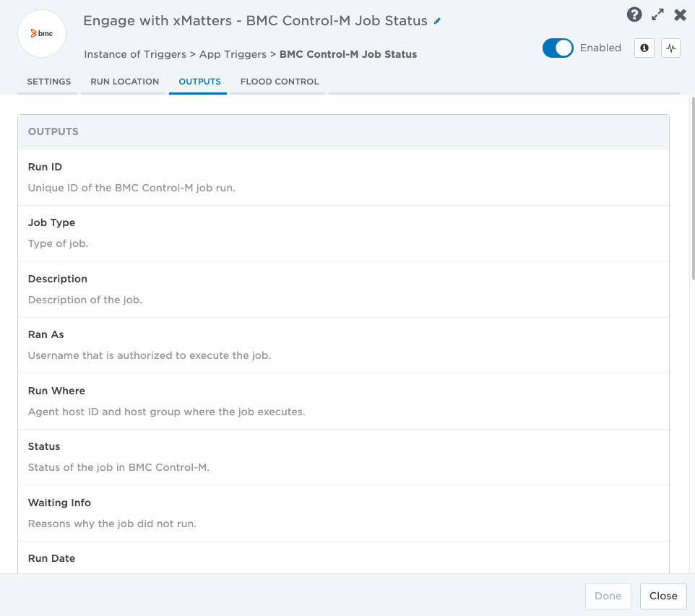This screenshot has width=695, height=616.
Task: Click 'Unique ID of the BMC Control-M job run.'
Action: pyautogui.click(x=131, y=188)
